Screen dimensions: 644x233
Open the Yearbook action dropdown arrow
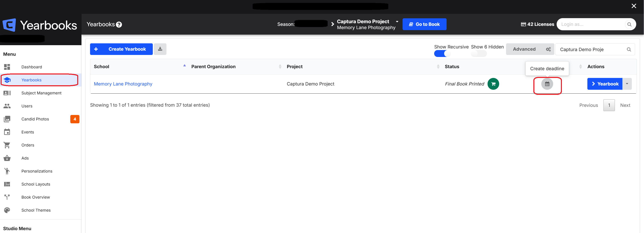(627, 84)
